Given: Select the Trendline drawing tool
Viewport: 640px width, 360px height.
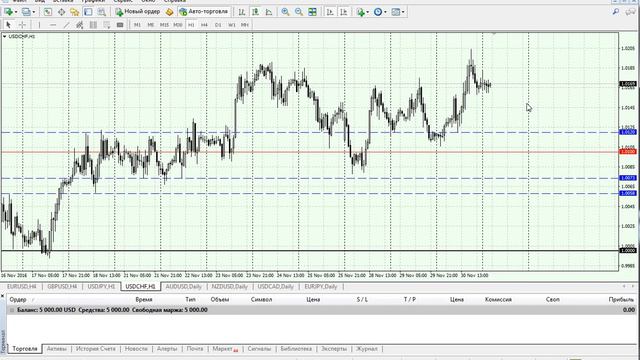Looking at the screenshot, I should click(66, 25).
